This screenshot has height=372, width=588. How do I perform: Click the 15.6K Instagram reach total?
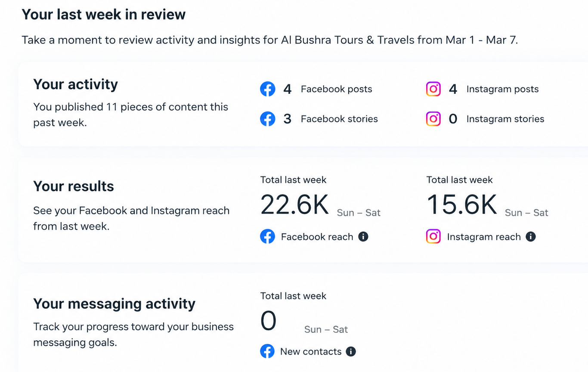click(462, 205)
